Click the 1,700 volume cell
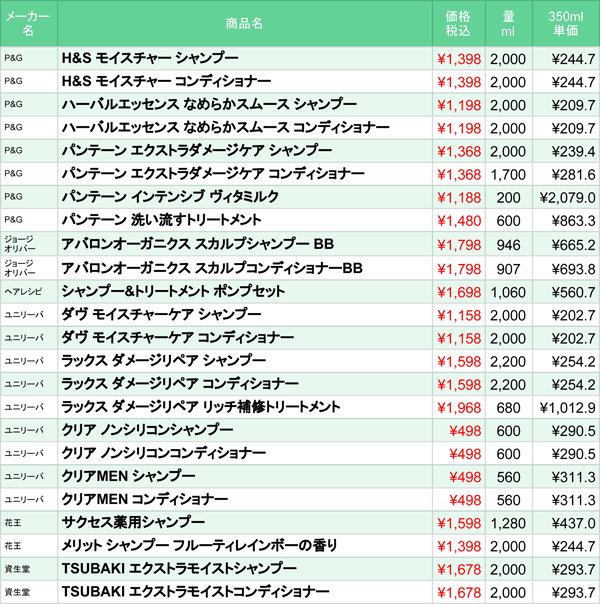 [x=508, y=175]
